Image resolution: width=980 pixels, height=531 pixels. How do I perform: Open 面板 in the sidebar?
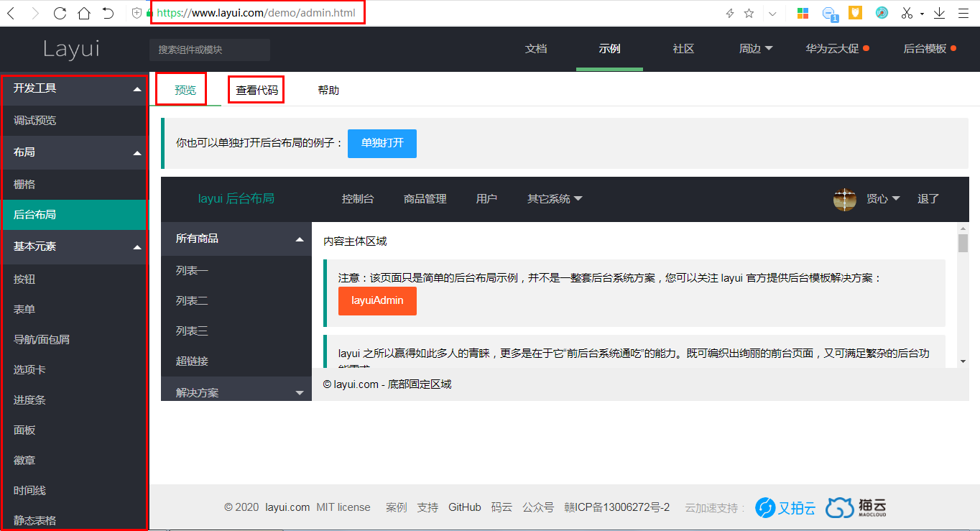(75, 430)
